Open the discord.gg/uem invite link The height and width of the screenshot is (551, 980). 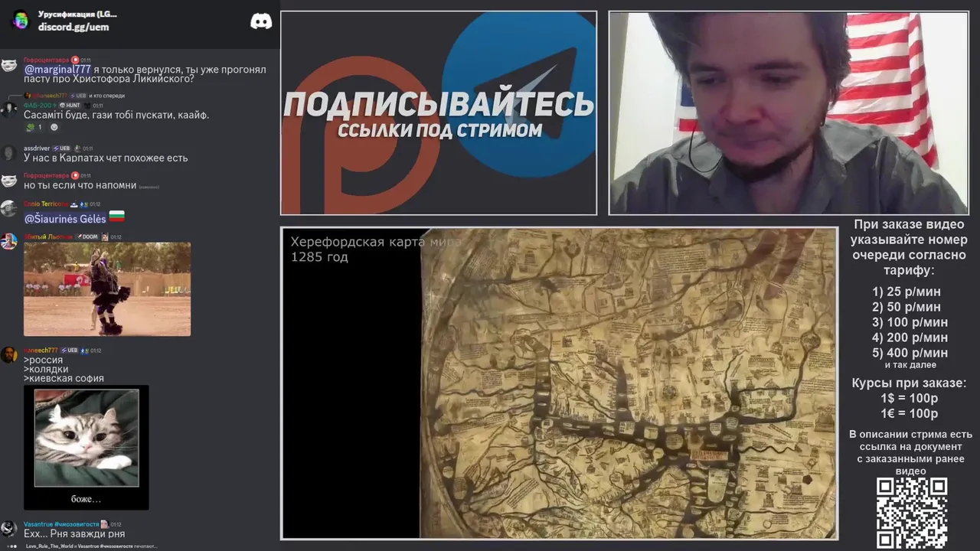click(x=73, y=27)
